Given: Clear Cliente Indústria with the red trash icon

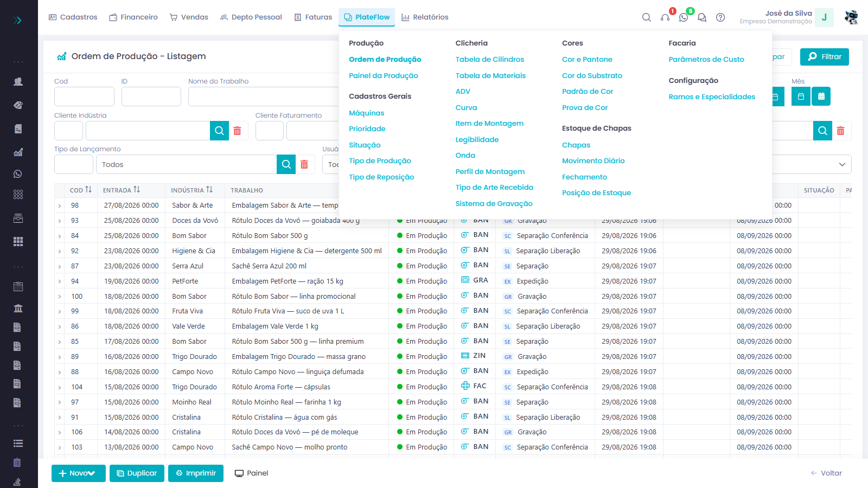Looking at the screenshot, I should tap(237, 131).
